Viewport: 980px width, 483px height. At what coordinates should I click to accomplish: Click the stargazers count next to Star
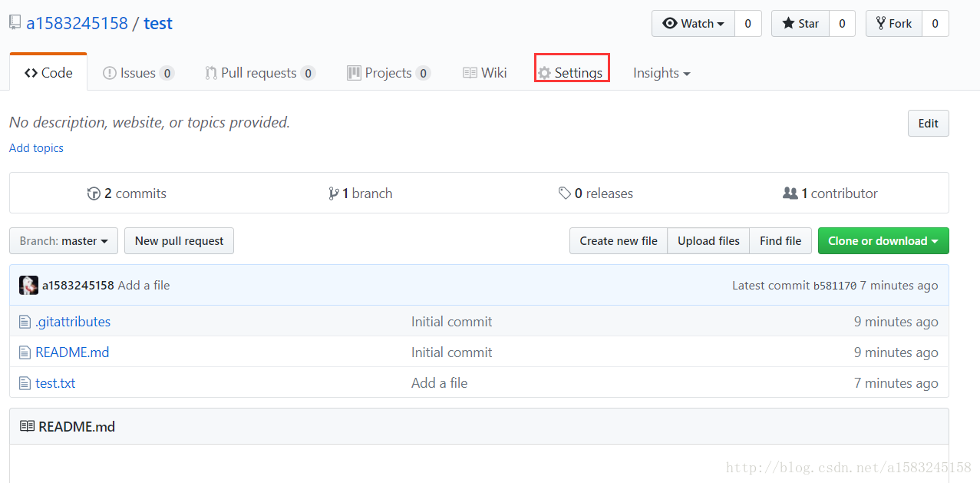842,24
